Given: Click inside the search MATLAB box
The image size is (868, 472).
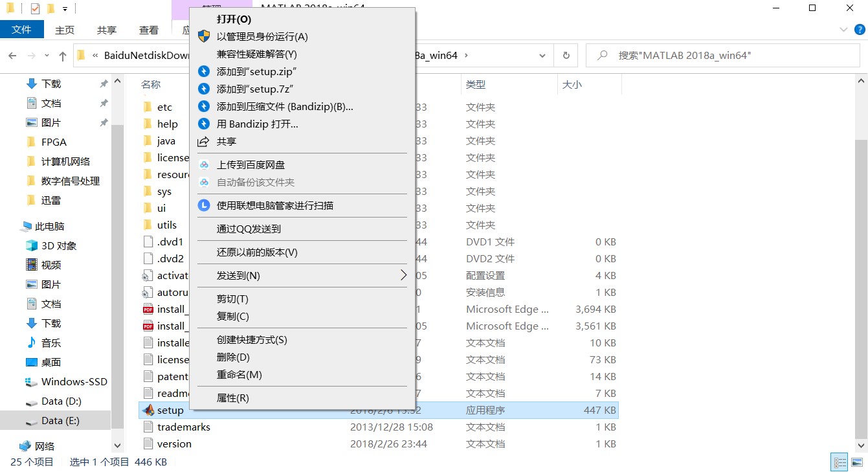Looking at the screenshot, I should click(x=712, y=55).
